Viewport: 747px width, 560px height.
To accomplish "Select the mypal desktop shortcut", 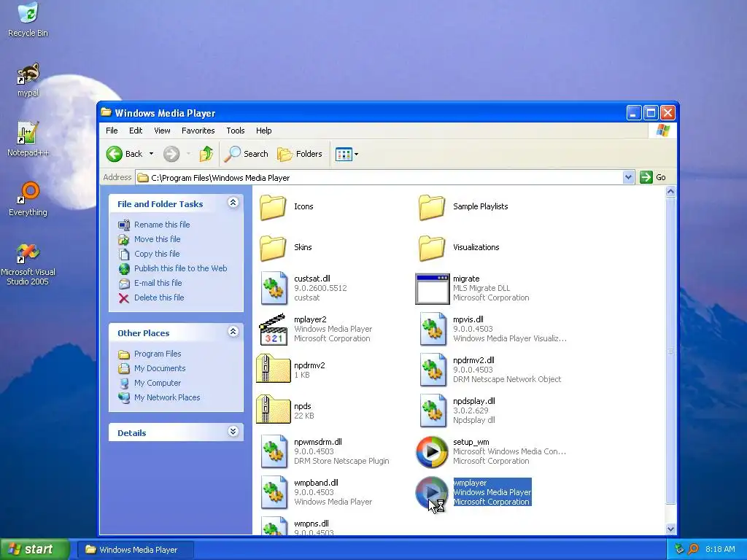I will pos(28,80).
